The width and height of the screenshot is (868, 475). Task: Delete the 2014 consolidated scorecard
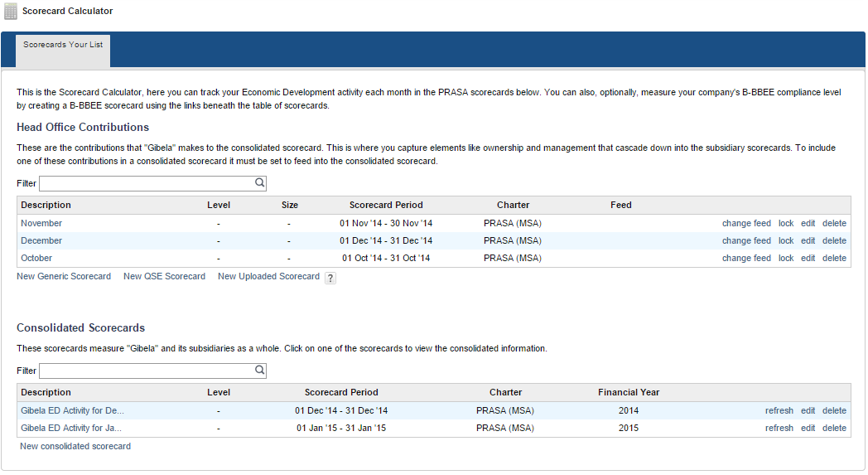pos(834,410)
